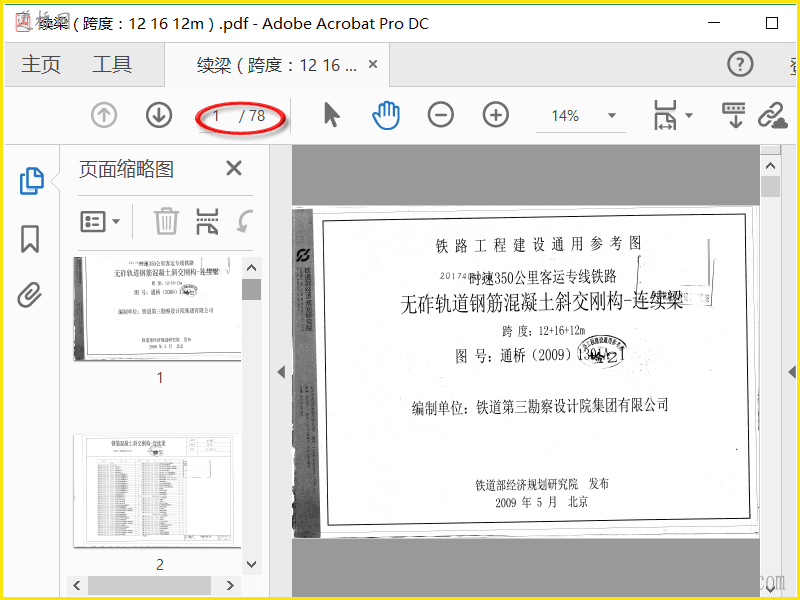800x600 pixels.
Task: Select page 2 thumbnail
Action: (x=157, y=491)
